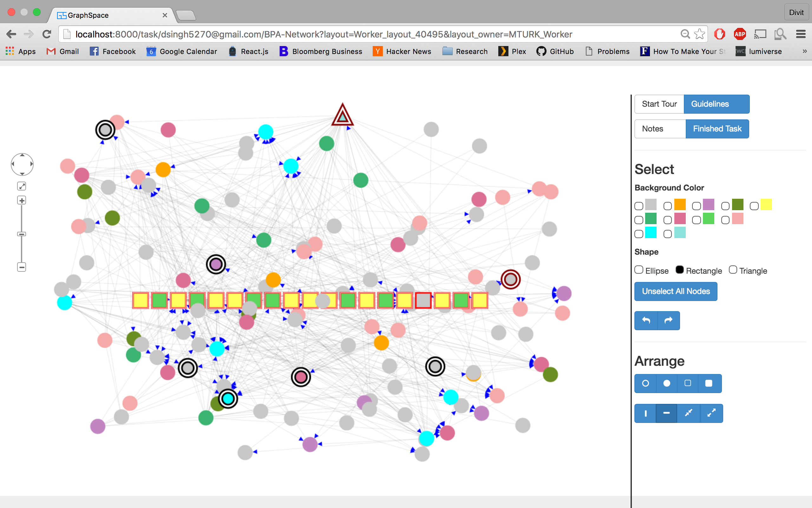
Task: Open the Chrome hamburger menu
Action: pos(801,34)
